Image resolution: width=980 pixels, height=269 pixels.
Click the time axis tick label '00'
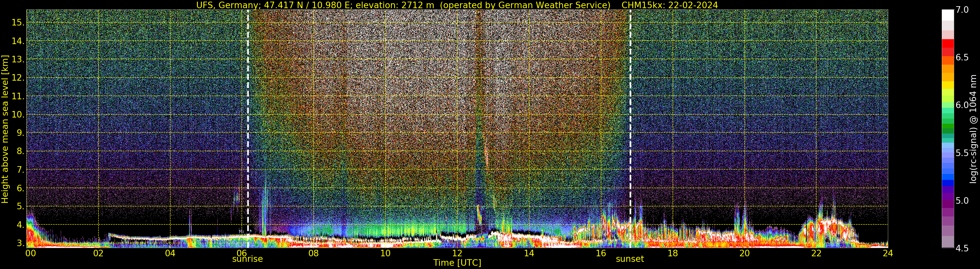click(30, 253)
